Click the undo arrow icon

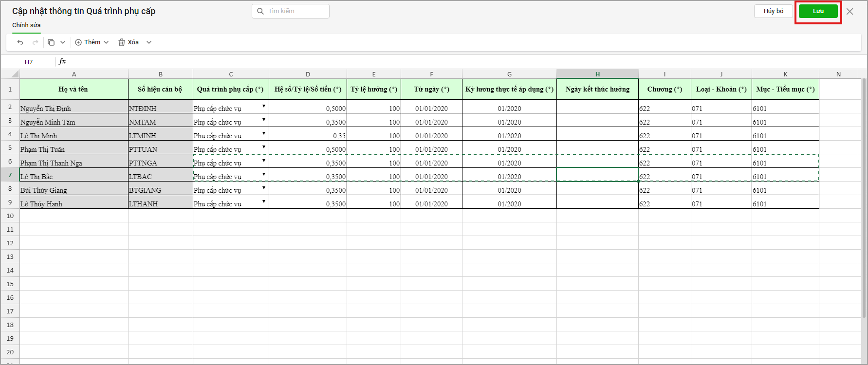[x=20, y=42]
